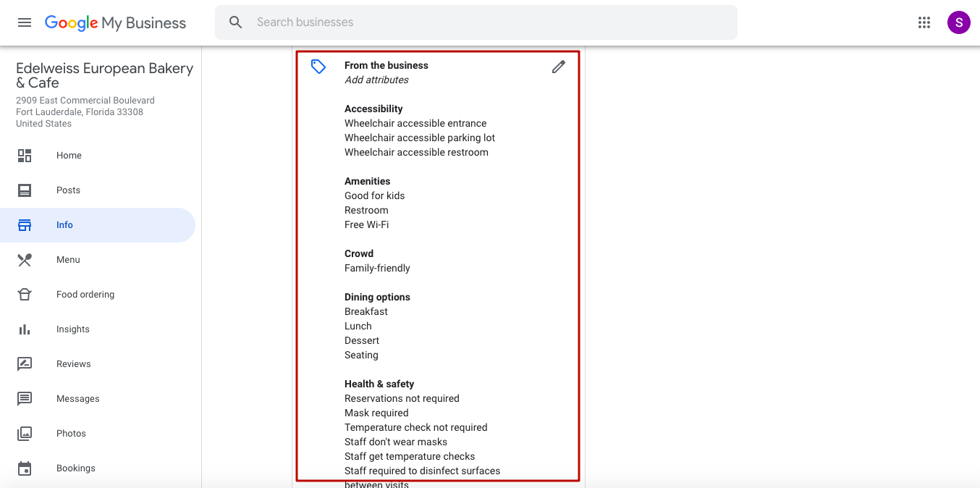Click the Google My Business logo
Screen dimensions: 980x488
pos(115,22)
